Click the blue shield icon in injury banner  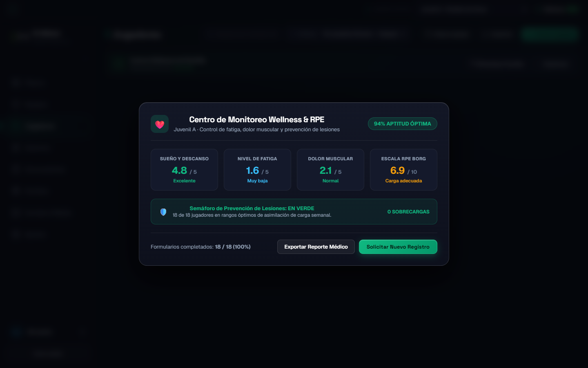[163, 212]
